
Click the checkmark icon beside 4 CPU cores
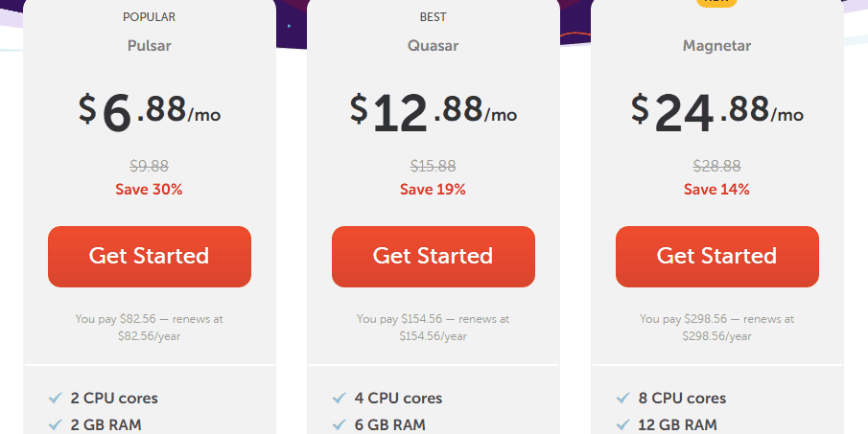(x=339, y=398)
